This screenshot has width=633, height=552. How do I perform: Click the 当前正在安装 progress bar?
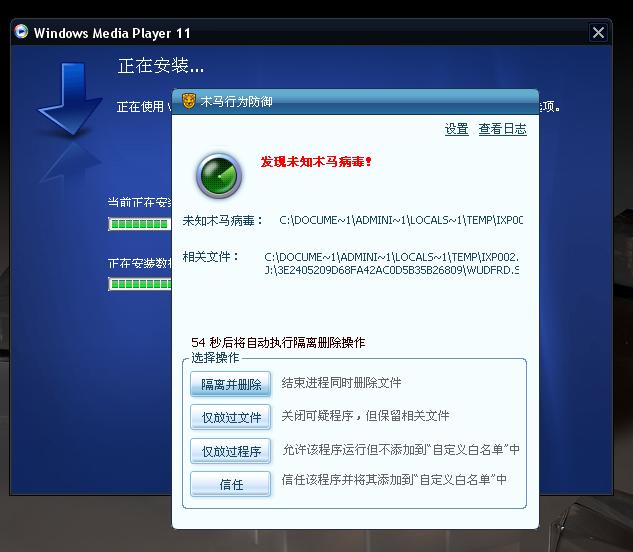coord(140,224)
